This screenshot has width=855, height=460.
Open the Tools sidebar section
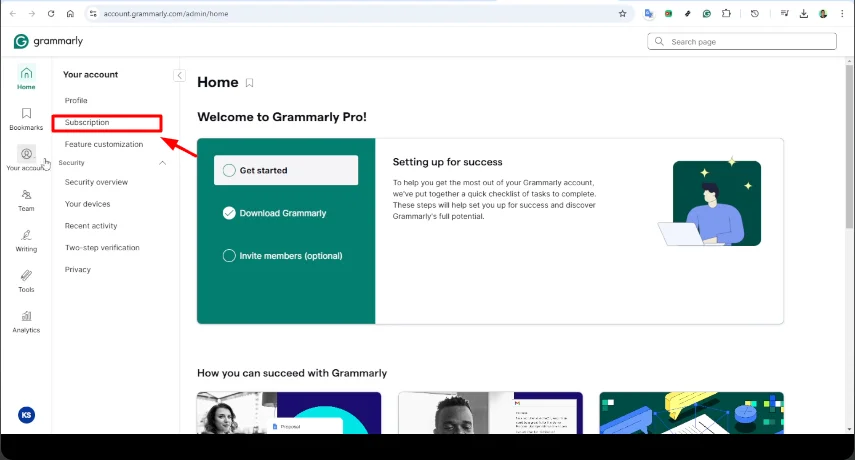[26, 281]
